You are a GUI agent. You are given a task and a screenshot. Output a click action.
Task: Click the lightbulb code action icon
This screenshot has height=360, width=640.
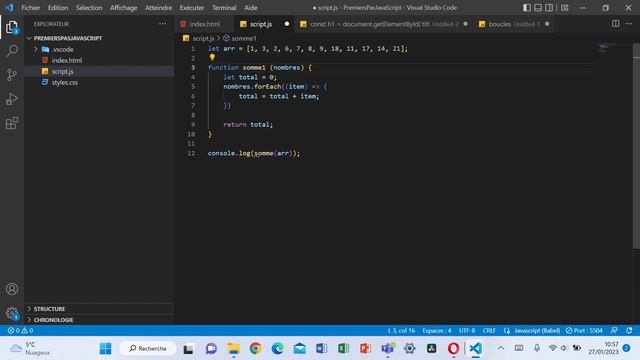coord(212,58)
